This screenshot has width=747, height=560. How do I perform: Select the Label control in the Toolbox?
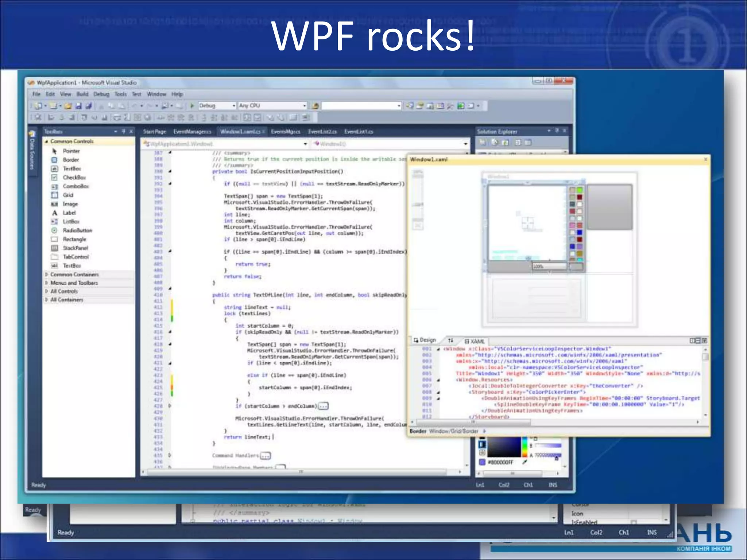pos(64,213)
